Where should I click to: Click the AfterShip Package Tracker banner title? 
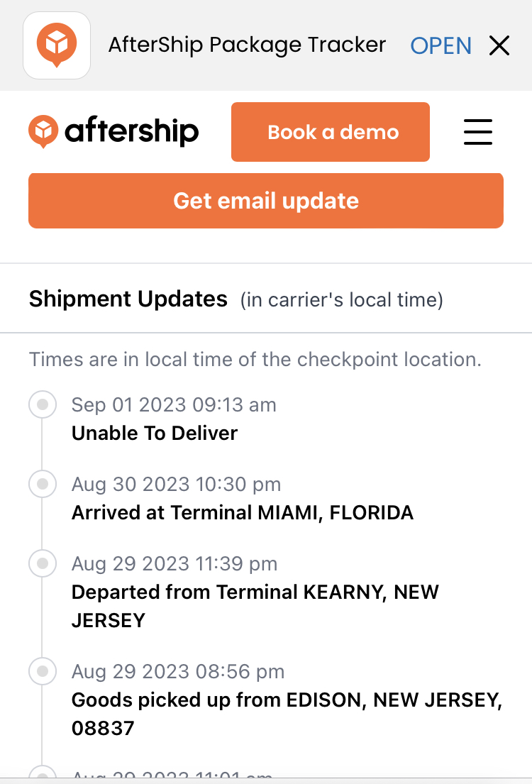247,45
